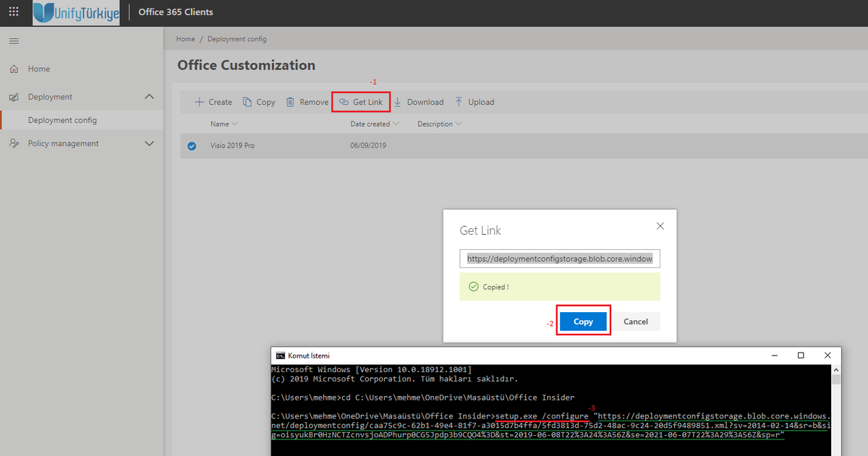868x456 pixels.
Task: Click the Deployment config breadcrumb
Action: coord(237,39)
